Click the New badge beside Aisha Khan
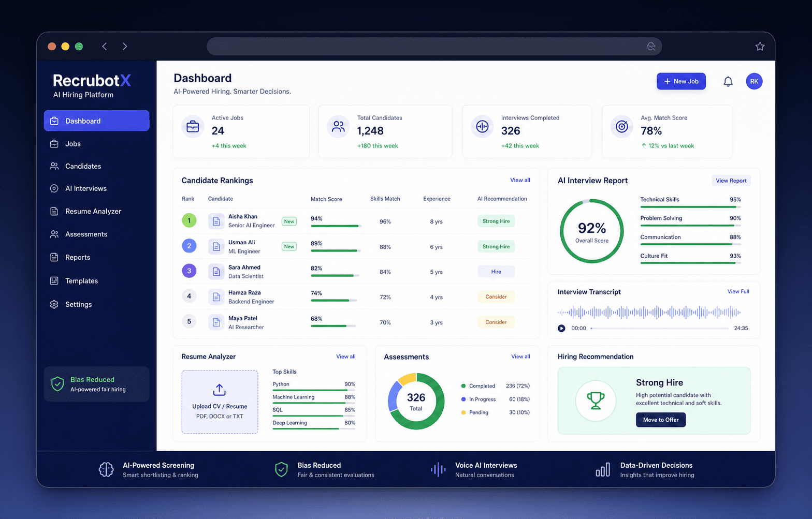Viewport: 812px width, 519px height. [289, 221]
